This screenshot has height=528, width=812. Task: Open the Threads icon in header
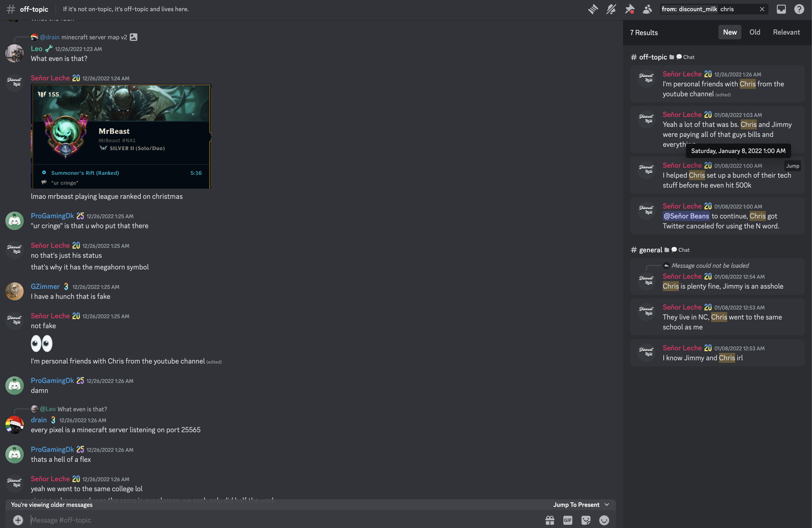pyautogui.click(x=593, y=9)
